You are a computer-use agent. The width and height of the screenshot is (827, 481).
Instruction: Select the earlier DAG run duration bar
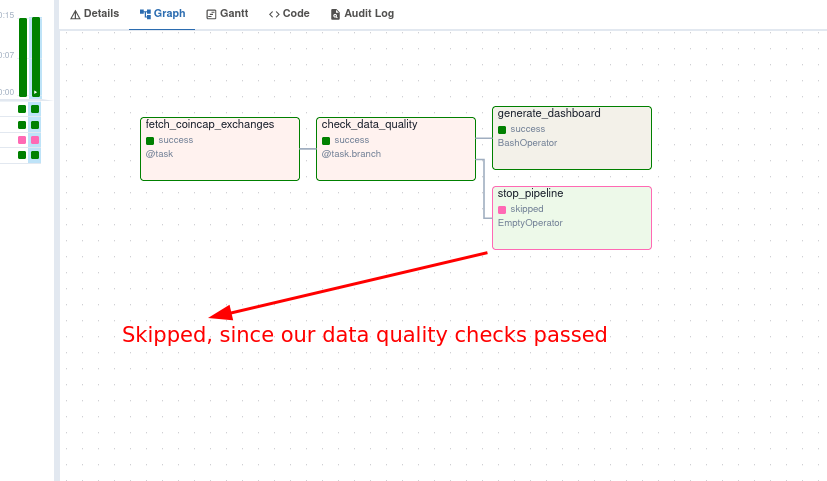23,56
